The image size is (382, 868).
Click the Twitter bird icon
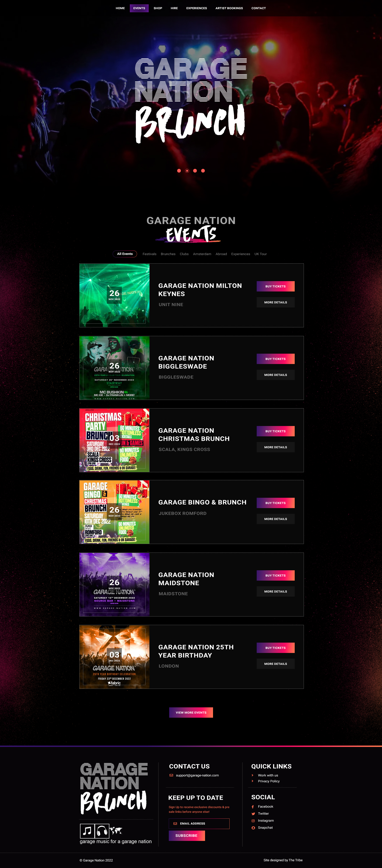pyautogui.click(x=253, y=814)
